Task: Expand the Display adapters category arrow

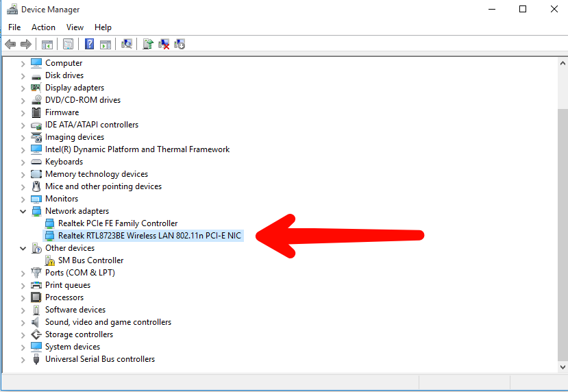Action: [23, 88]
